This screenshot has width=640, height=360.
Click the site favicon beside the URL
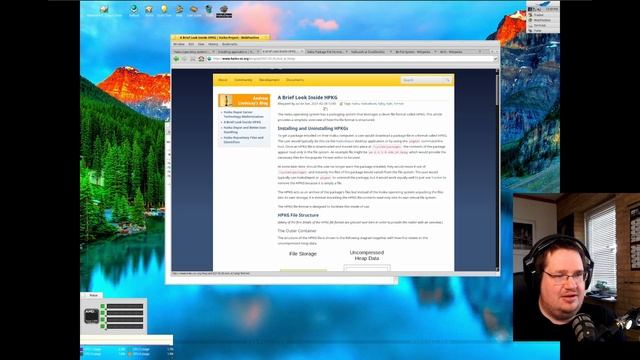[x=209, y=59]
